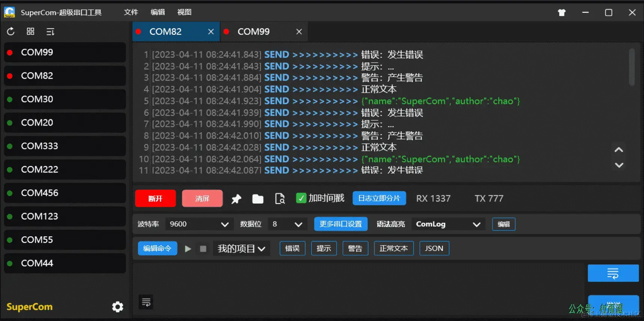This screenshot has height=321, width=644.
Task: Click word wrap icon at bottom left
Action: coord(146,302)
